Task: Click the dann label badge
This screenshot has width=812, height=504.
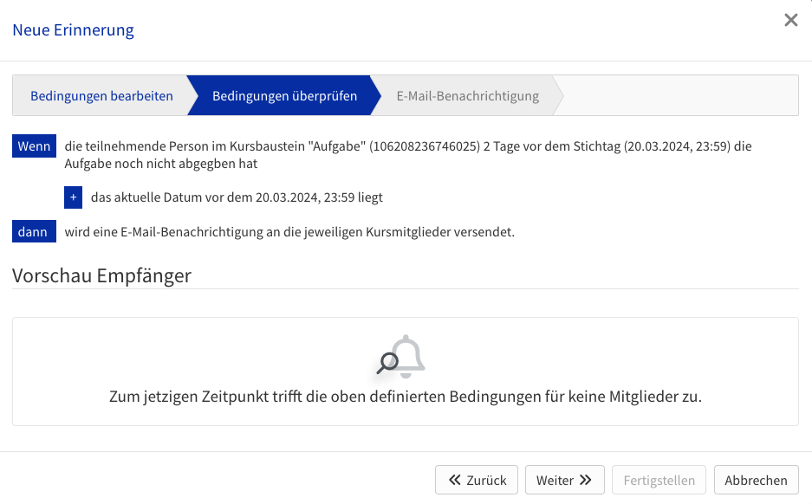Action: click(34, 232)
